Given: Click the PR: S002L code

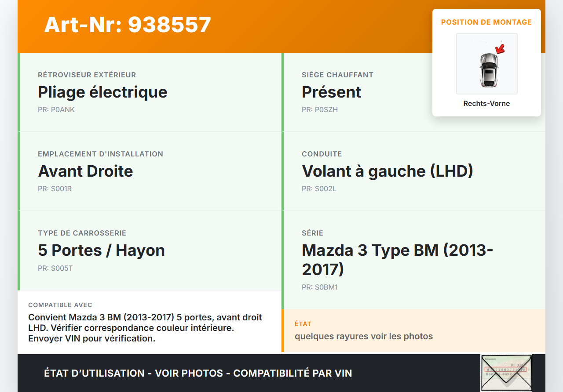Looking at the screenshot, I should (319, 189).
